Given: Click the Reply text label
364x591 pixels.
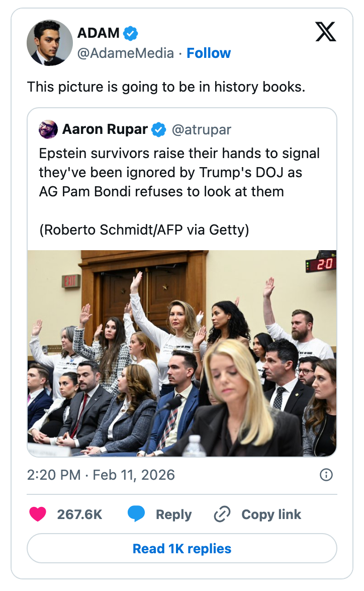Looking at the screenshot, I should [x=173, y=514].
